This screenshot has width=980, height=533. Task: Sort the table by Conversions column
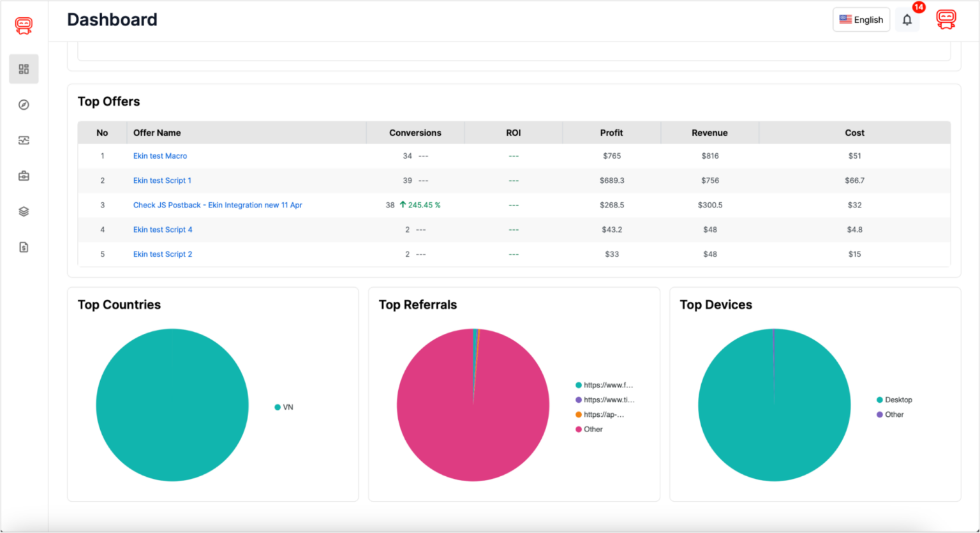point(415,132)
